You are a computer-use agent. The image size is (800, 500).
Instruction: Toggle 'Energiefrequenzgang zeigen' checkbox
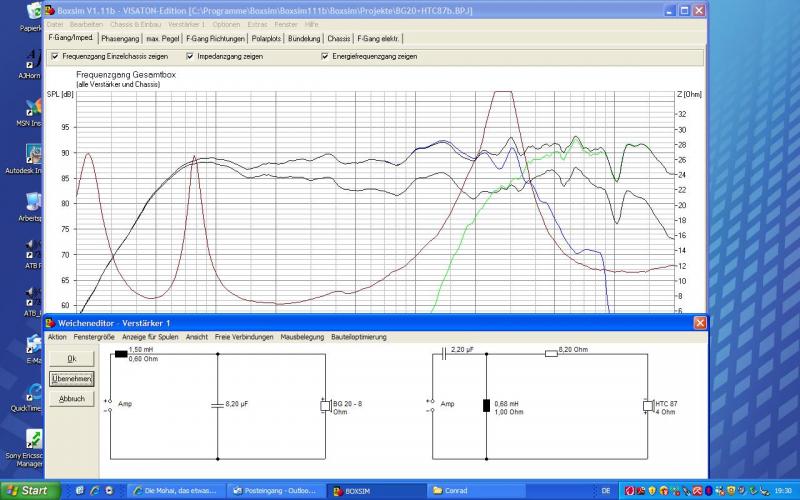point(325,56)
